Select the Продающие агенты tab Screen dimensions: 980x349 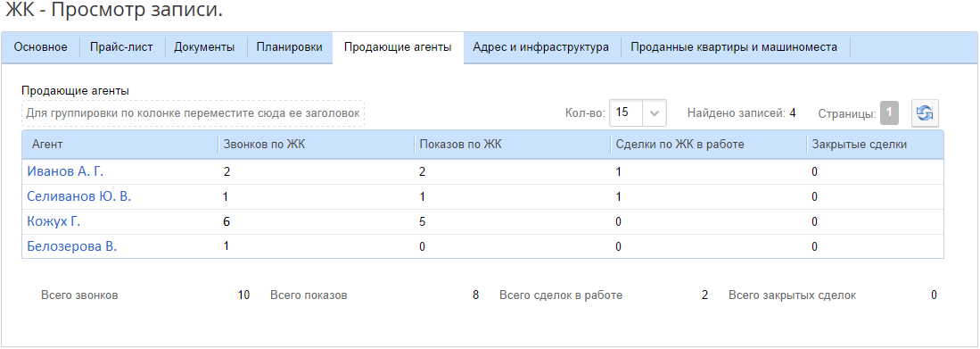point(398,47)
